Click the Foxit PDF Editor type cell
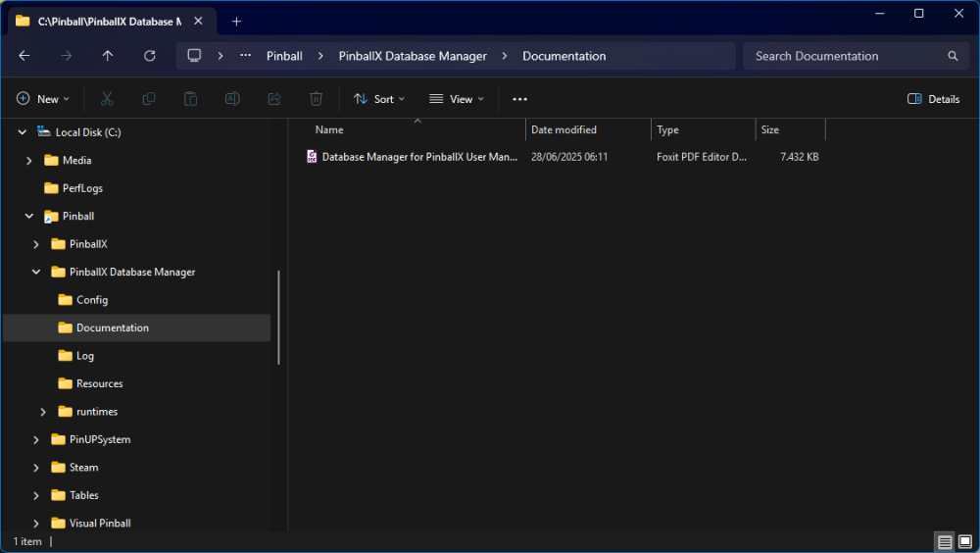 (702, 157)
